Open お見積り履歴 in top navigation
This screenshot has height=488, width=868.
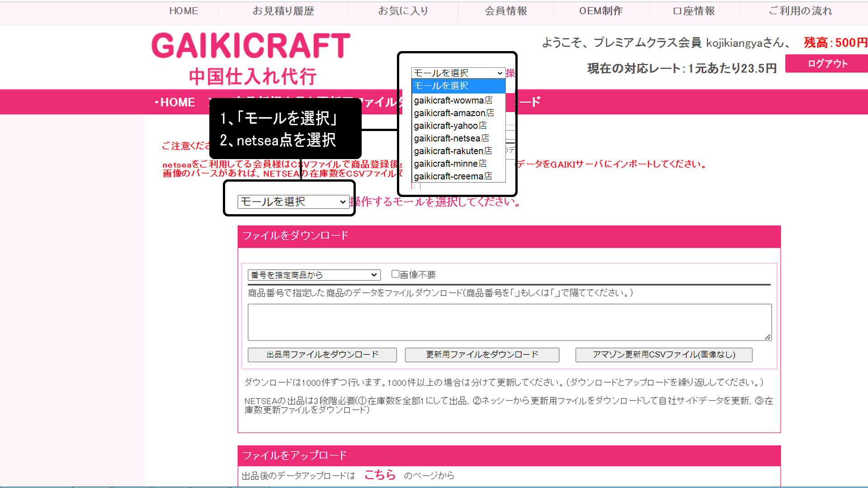283,11
